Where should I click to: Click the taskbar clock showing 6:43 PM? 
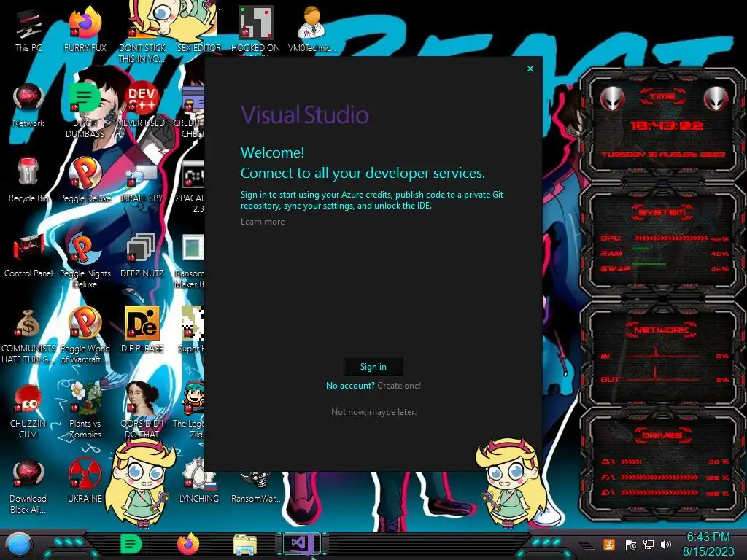(x=708, y=544)
